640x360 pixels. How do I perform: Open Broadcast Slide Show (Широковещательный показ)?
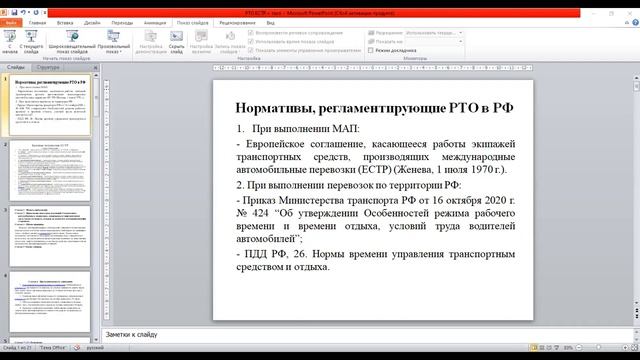click(x=72, y=42)
